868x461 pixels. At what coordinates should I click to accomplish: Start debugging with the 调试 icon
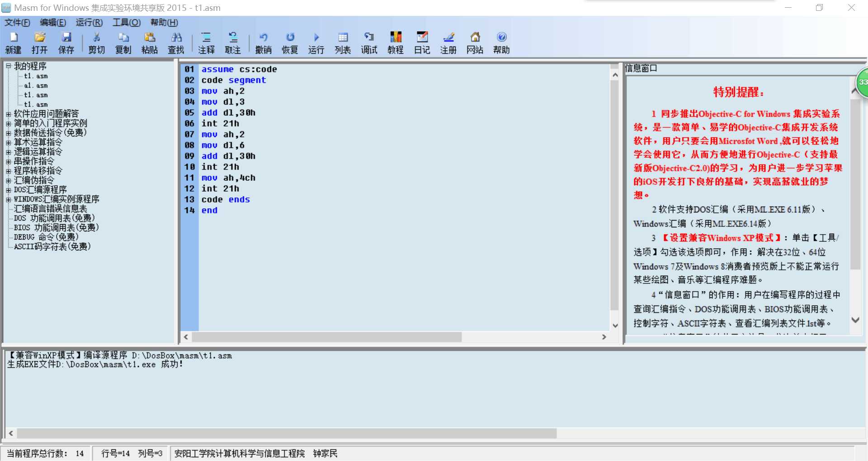[x=369, y=43]
